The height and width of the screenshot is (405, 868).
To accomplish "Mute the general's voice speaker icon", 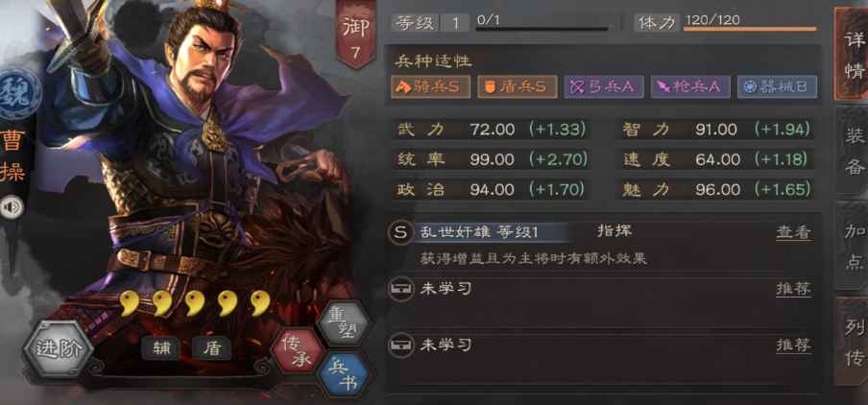I will (12, 207).
